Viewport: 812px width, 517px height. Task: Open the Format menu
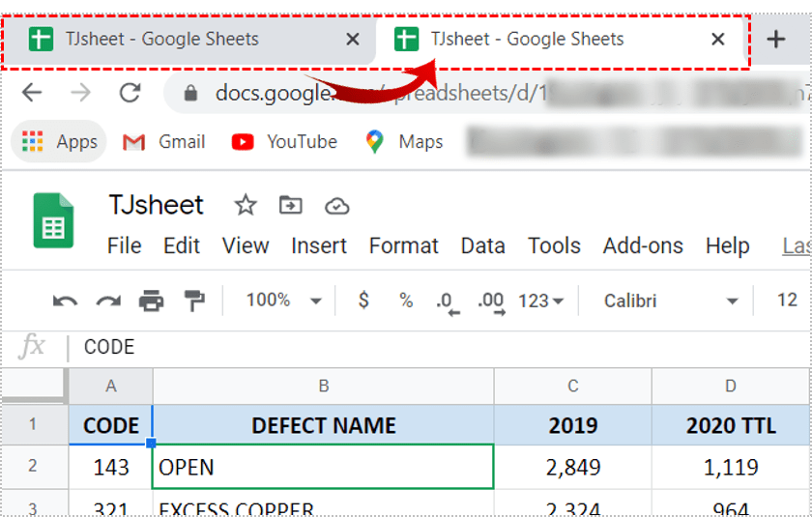click(404, 245)
